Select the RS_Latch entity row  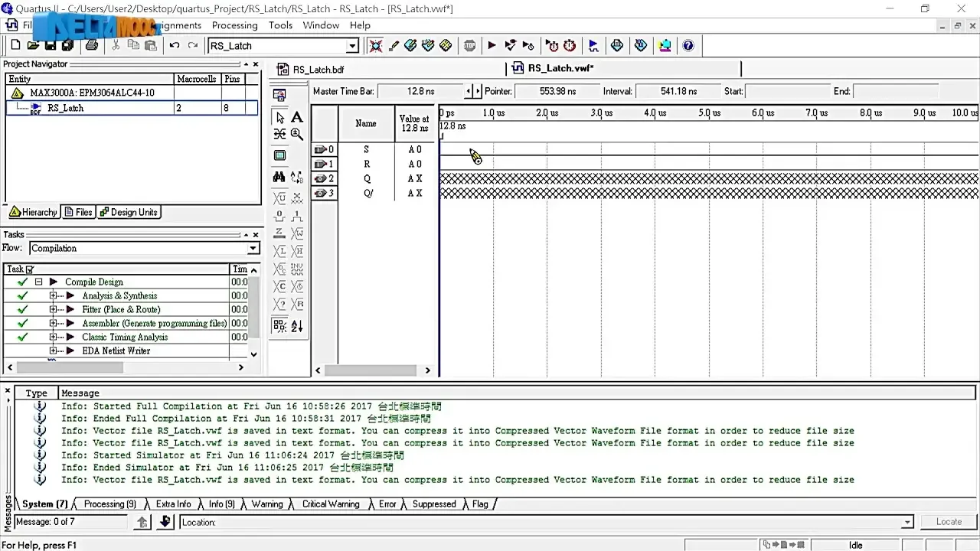coord(132,108)
